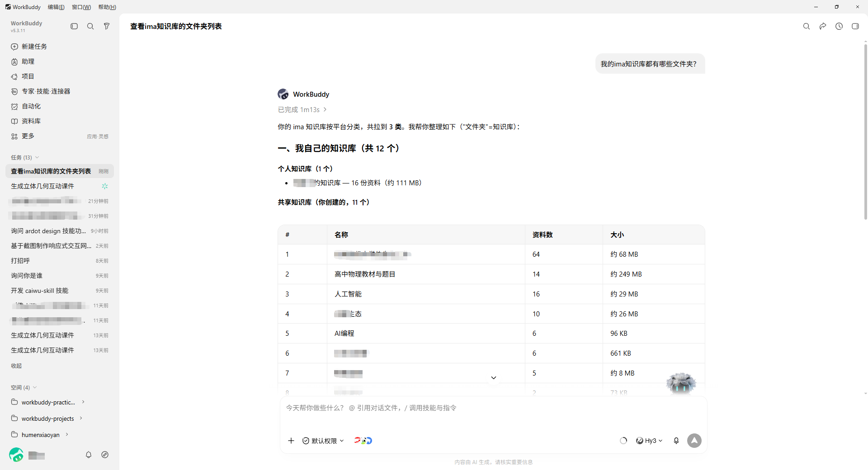This screenshot has width=868, height=470.
Task: Click the filter funnel icon in sidebar
Action: 107,26
